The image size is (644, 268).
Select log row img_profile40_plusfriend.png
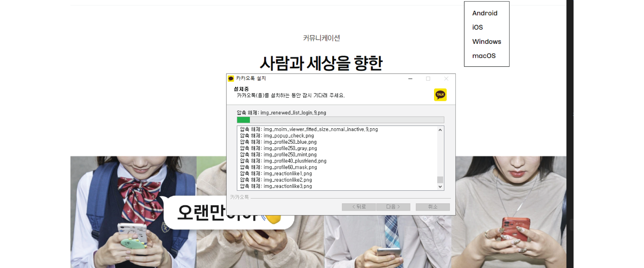tap(283, 161)
